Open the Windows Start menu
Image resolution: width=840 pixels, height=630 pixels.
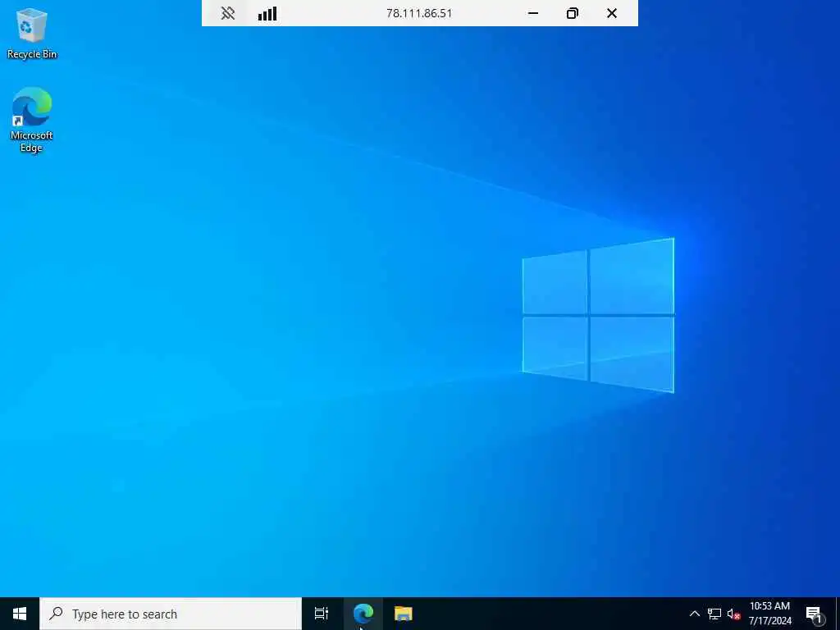(20, 614)
